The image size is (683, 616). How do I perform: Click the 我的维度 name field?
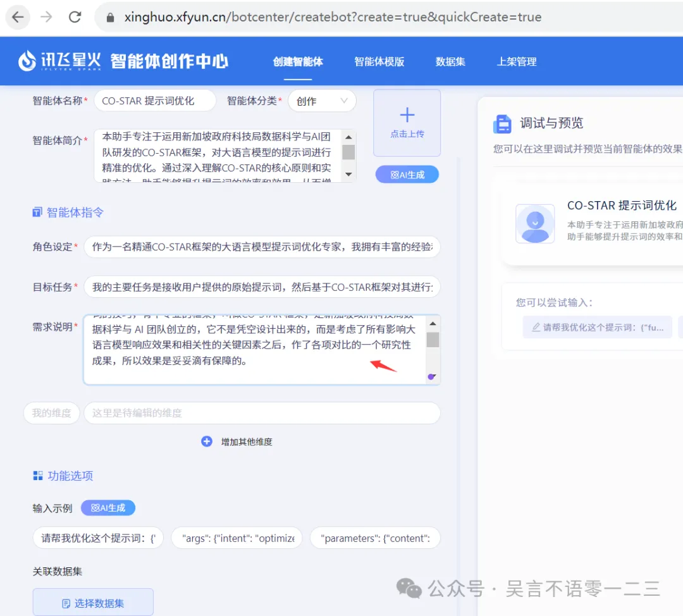coord(51,413)
